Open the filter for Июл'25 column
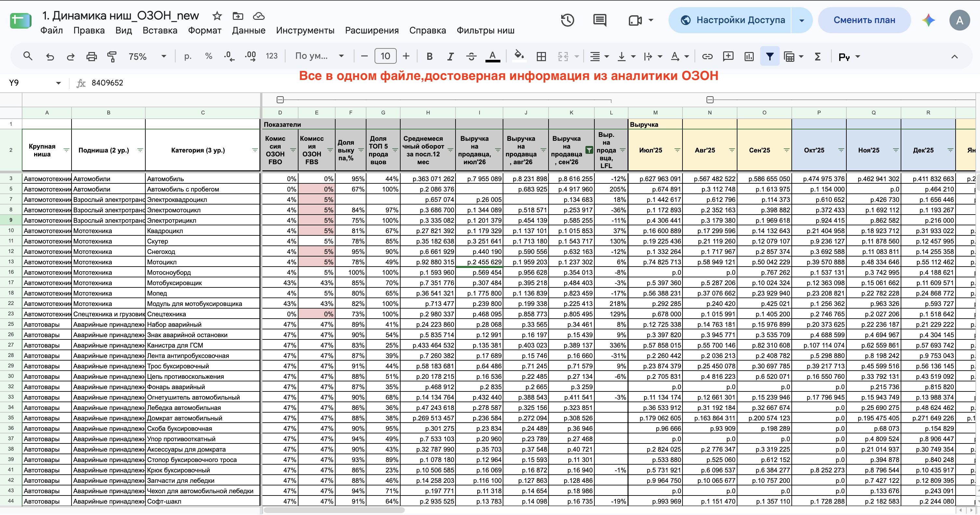Screen dimensions: 980x515 [677, 150]
